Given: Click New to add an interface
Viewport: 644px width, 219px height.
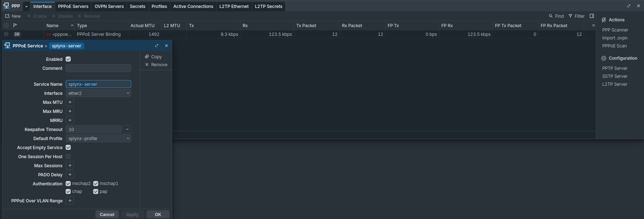Looking at the screenshot, I should pyautogui.click(x=13, y=16).
